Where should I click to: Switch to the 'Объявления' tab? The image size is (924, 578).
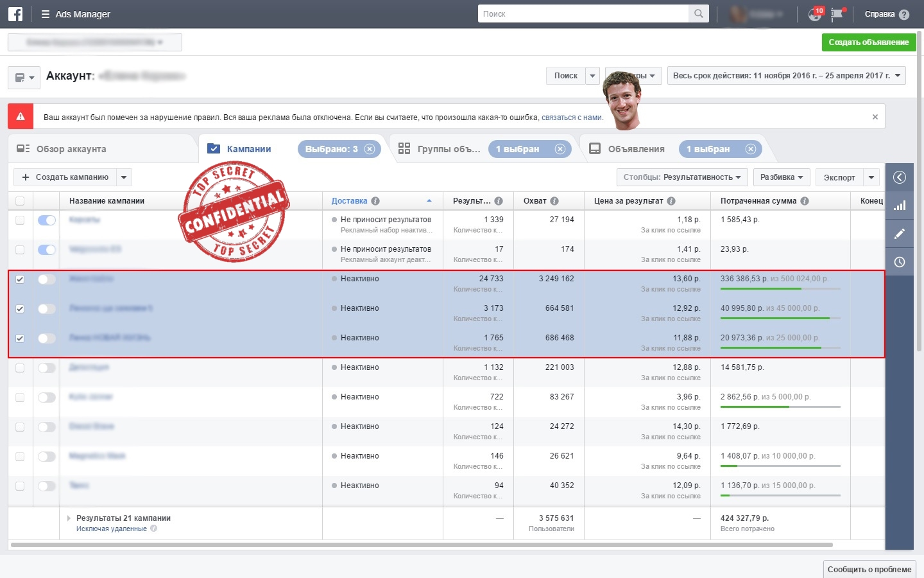(635, 149)
